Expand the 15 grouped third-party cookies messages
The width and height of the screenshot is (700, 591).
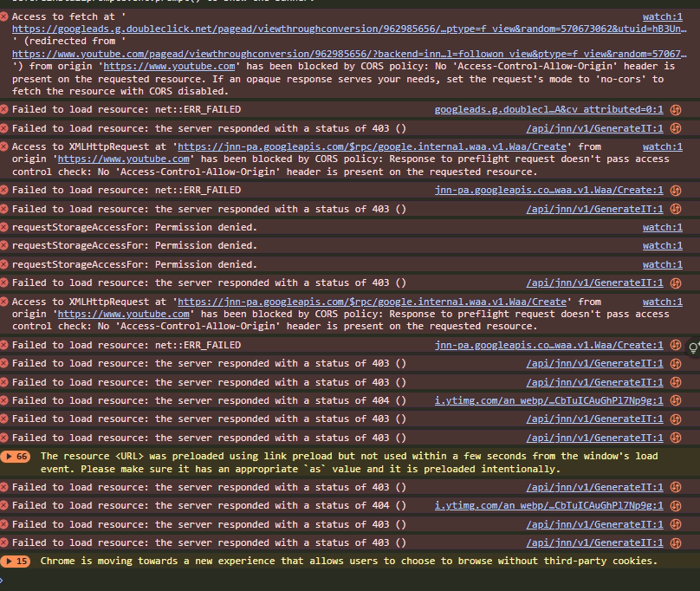16,561
